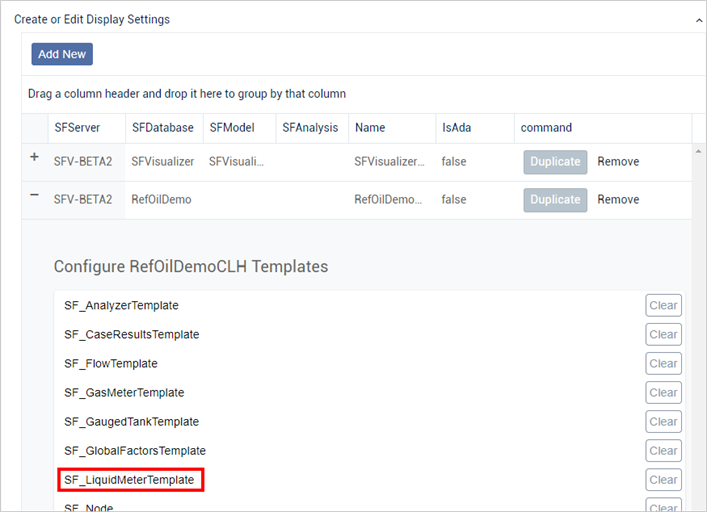Sort by the SFDatabase column header
This screenshot has height=512, width=707.
[162, 128]
